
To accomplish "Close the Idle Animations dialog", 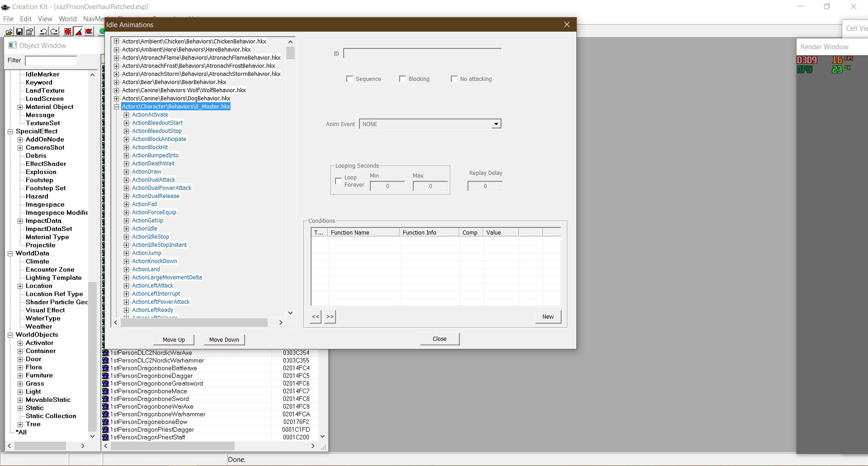I will pyautogui.click(x=567, y=24).
